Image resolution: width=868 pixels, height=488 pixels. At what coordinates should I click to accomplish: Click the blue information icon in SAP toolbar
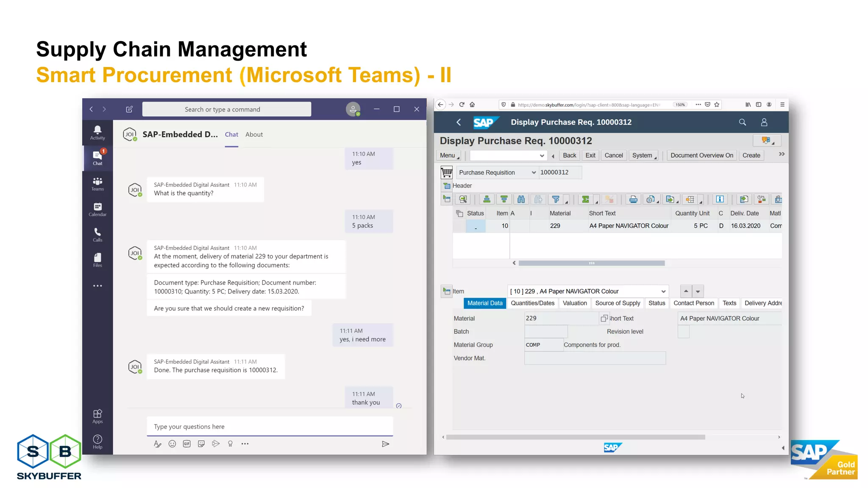click(720, 199)
